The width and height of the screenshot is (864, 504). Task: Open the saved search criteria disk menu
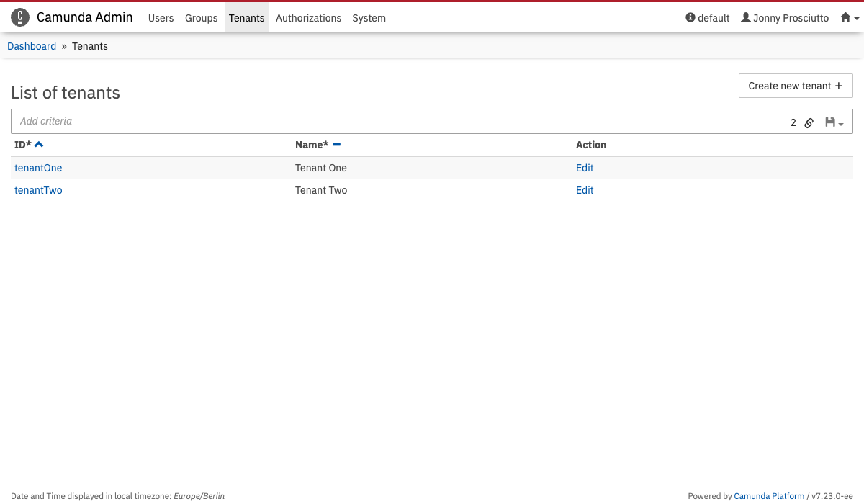pyautogui.click(x=834, y=122)
